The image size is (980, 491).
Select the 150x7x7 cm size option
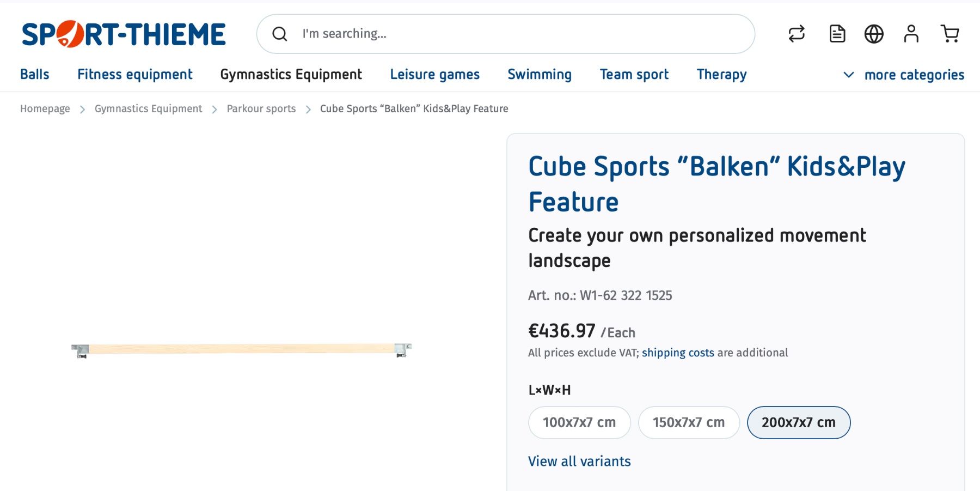point(689,422)
